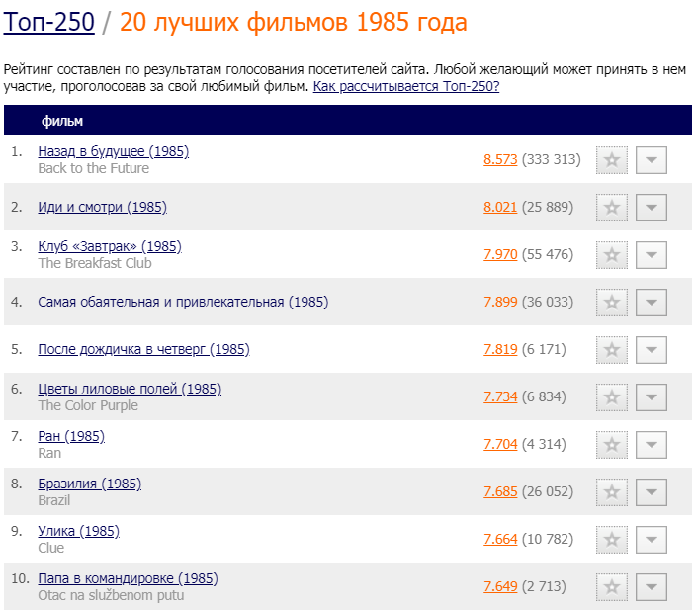Viewport: 697px width, 616px height.
Task: Click the 'фильм' column header
Action: pos(62,121)
